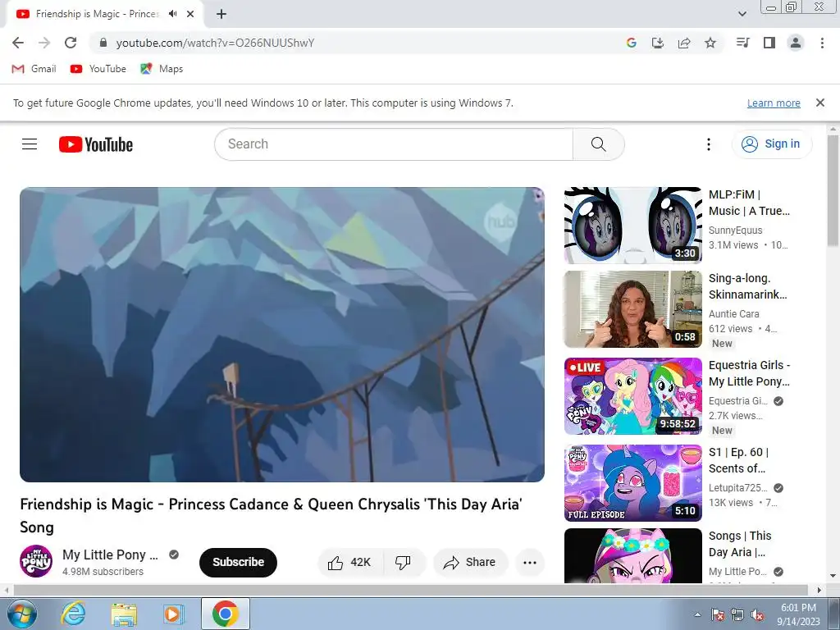The image size is (840, 630).
Task: Click the Share button under the video
Action: (470, 562)
